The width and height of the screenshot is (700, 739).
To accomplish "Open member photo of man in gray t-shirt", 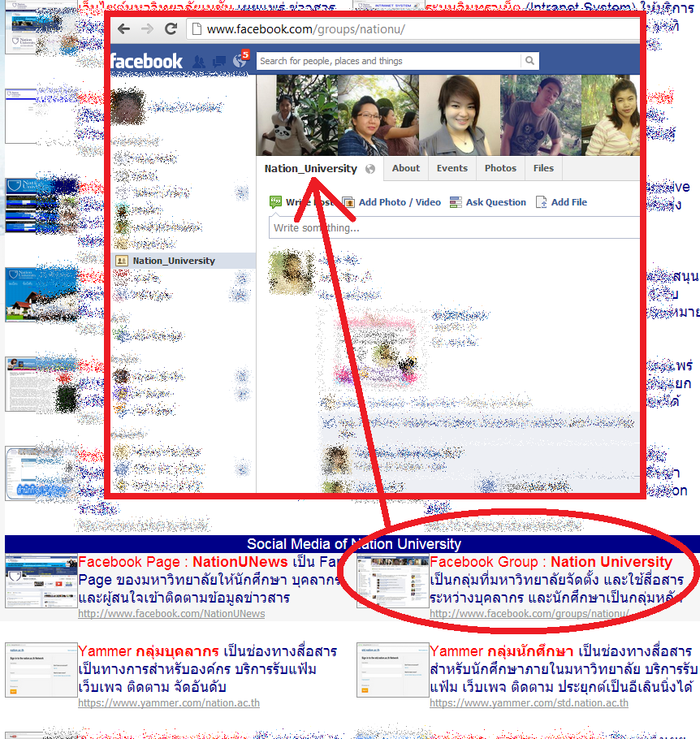I will [x=541, y=115].
